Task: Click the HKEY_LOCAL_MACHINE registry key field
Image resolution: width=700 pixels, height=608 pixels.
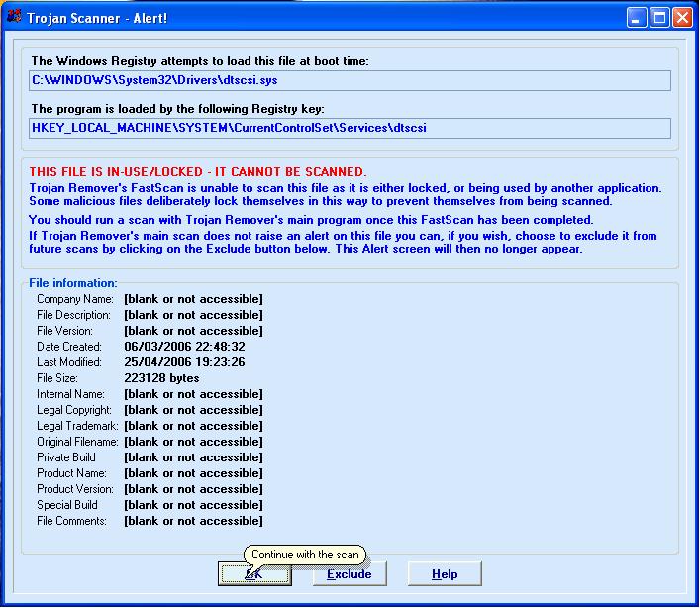Action: tap(350, 128)
